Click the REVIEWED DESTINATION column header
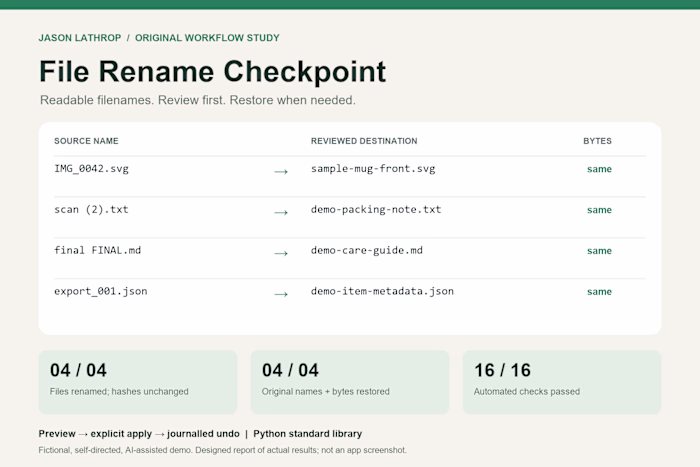The height and width of the screenshot is (467, 700). click(364, 141)
